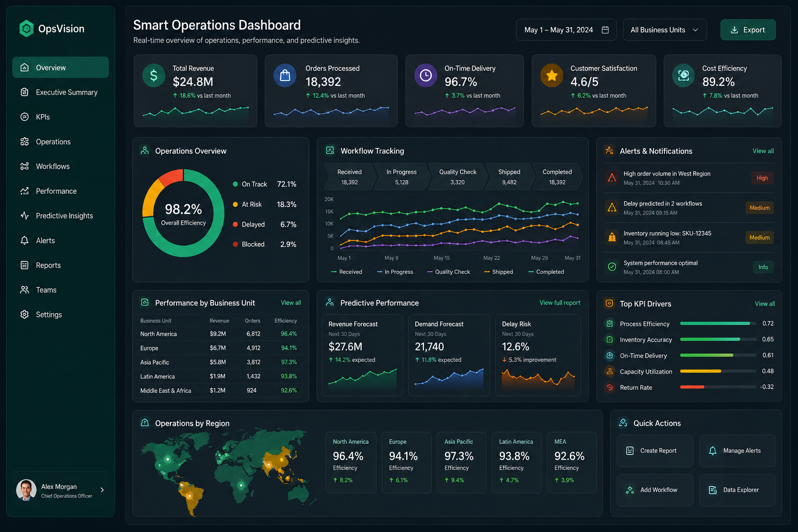Click the calendar icon in date range
798x532 pixels.
click(x=605, y=30)
